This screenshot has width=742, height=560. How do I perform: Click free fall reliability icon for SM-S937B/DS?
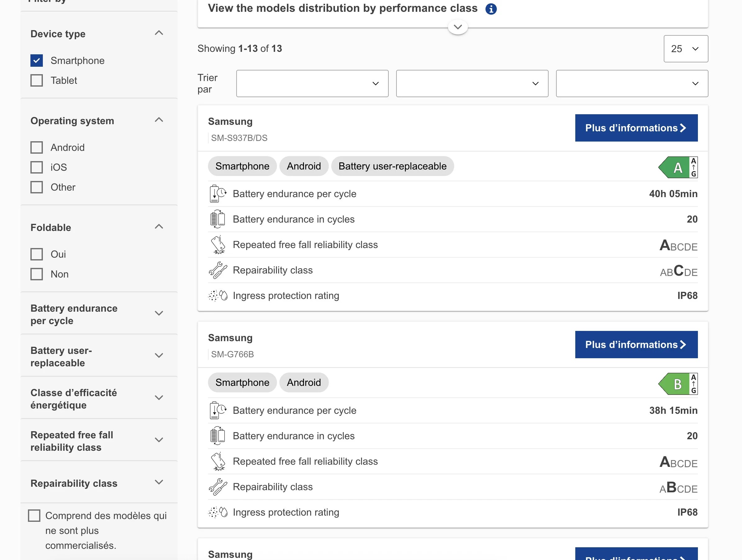pos(218,245)
